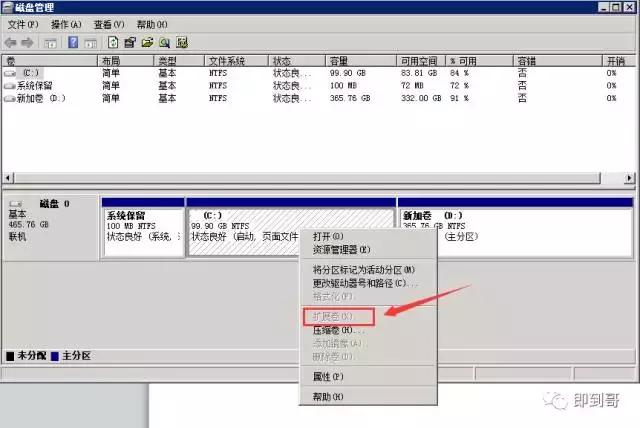
Task: Click the 365.76 GB capacity cell in the list
Action: click(x=350, y=99)
